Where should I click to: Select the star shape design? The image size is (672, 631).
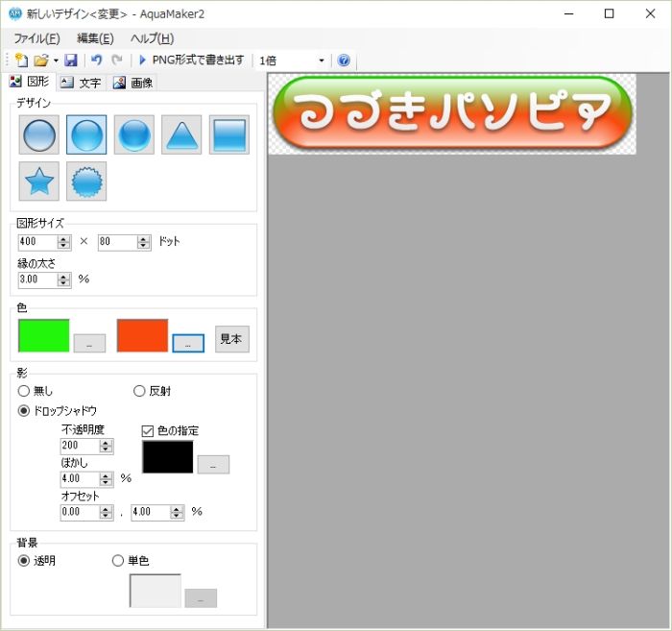(39, 181)
